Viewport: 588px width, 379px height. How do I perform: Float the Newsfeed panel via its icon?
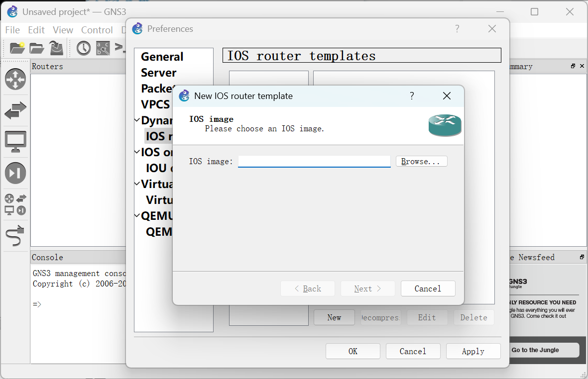[x=582, y=257]
